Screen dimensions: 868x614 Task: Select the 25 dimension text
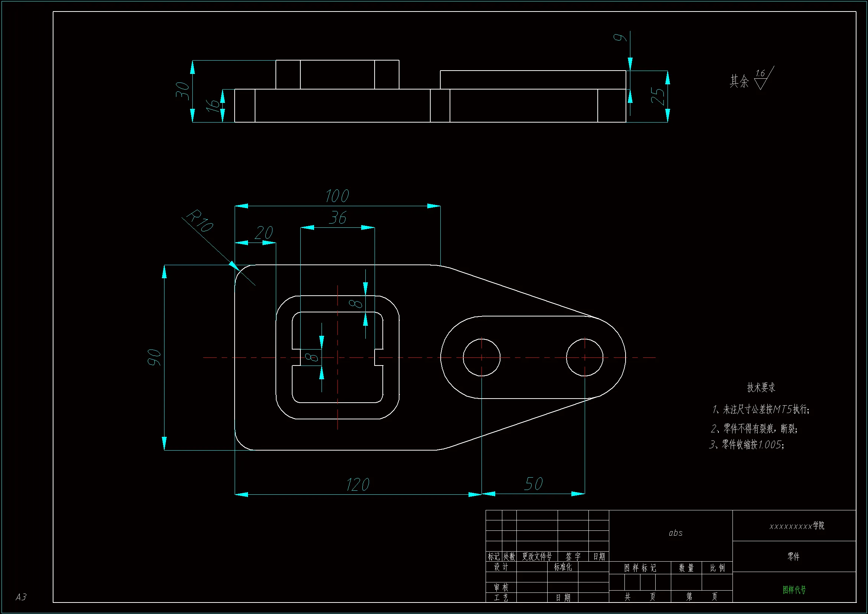click(x=658, y=97)
